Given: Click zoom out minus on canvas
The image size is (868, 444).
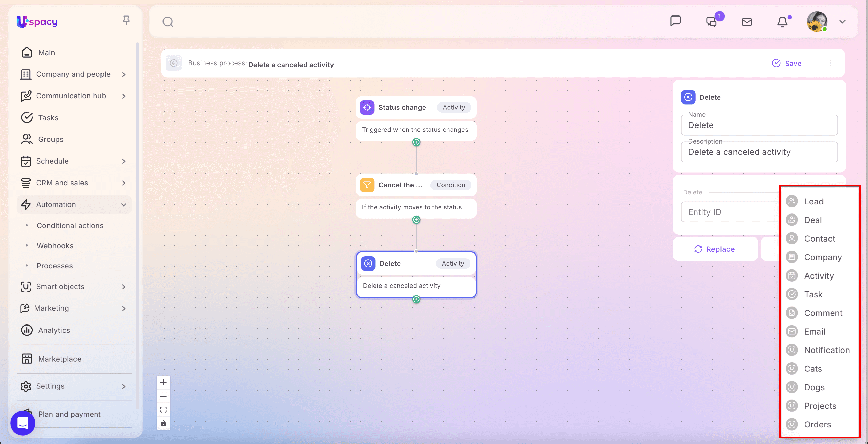Looking at the screenshot, I should (164, 396).
